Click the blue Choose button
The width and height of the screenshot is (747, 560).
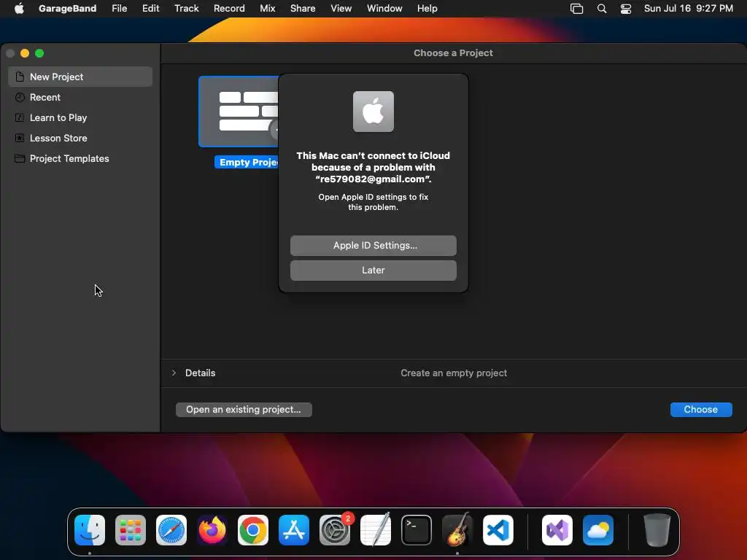click(x=701, y=410)
